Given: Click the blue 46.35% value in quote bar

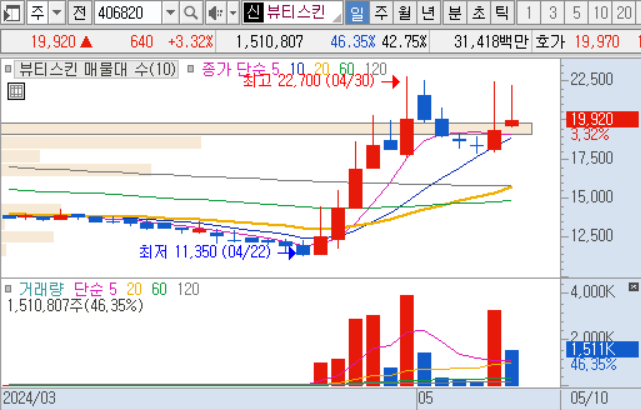Looking at the screenshot, I should pyautogui.click(x=353, y=41).
